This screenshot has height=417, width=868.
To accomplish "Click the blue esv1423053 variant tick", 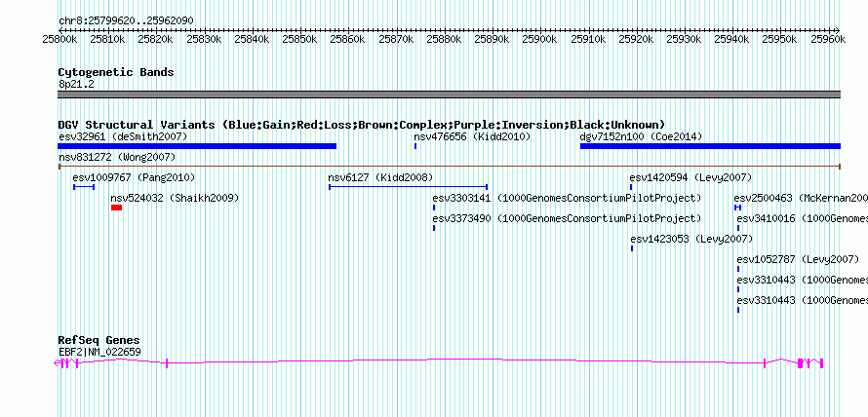I will pos(632,248).
